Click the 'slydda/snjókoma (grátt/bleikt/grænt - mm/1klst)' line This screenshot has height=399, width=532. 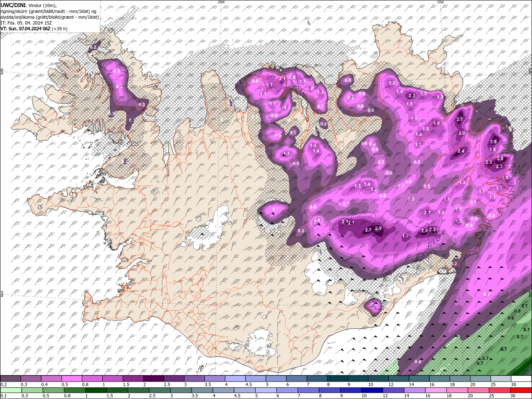click(50, 17)
